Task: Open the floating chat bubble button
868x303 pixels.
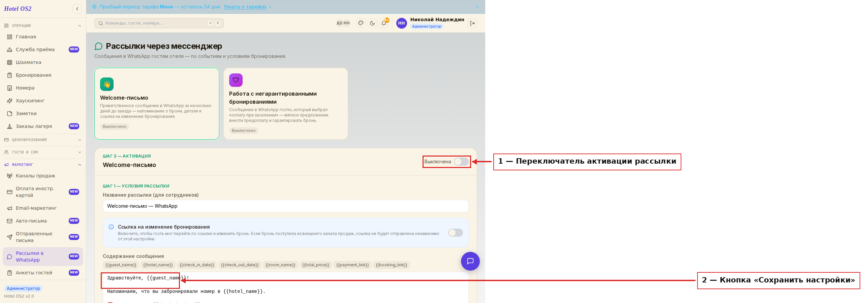Action: (470, 261)
